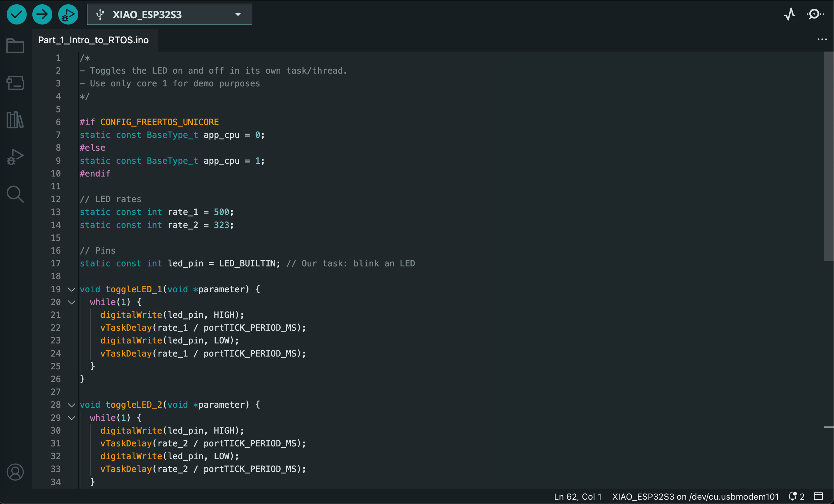Open the Library Manager sidebar panel
This screenshot has height=504, width=834.
15,120
